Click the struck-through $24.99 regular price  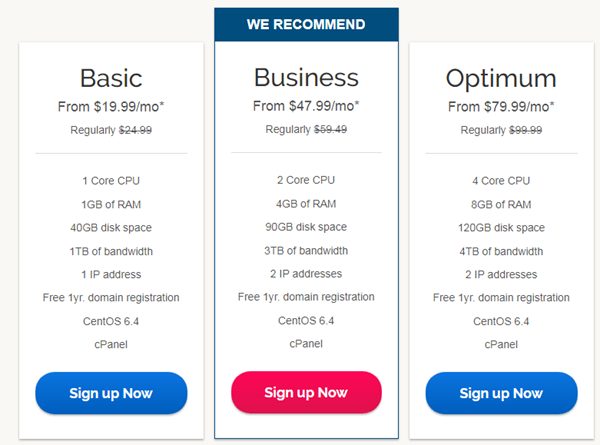[135, 130]
